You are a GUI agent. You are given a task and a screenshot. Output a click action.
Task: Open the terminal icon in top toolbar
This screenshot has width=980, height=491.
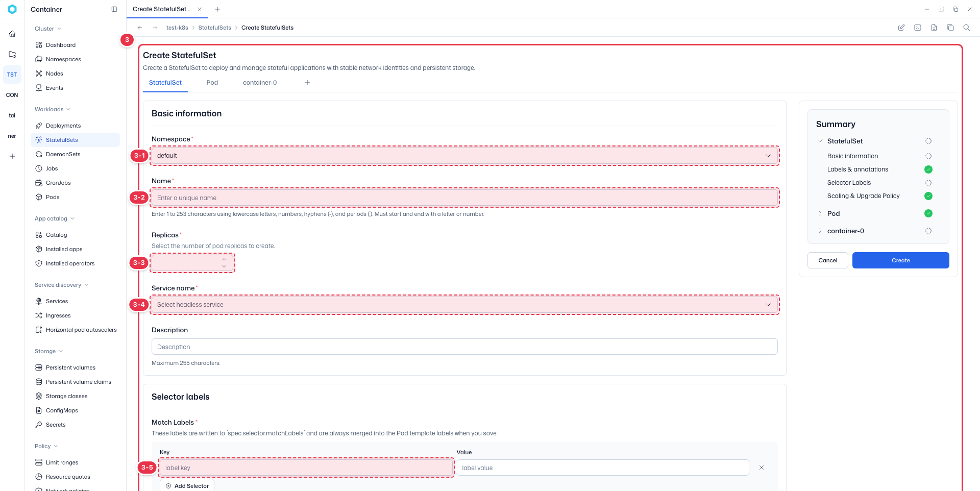918,28
